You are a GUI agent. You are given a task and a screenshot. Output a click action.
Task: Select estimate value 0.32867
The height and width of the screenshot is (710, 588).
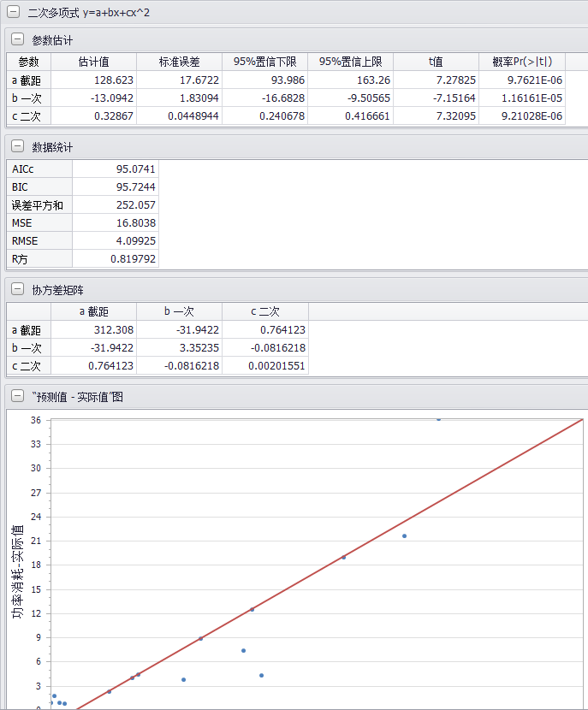coord(94,116)
